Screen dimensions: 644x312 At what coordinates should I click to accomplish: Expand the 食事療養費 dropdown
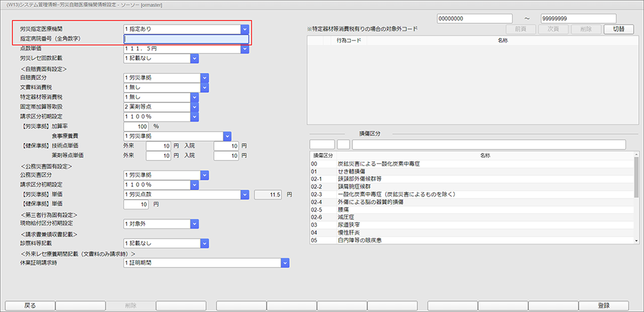(226, 136)
